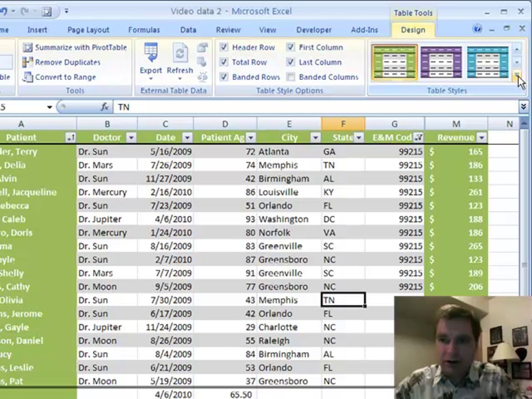The width and height of the screenshot is (532, 399).
Task: Click in the formula bar showing TN
Action: pos(315,107)
